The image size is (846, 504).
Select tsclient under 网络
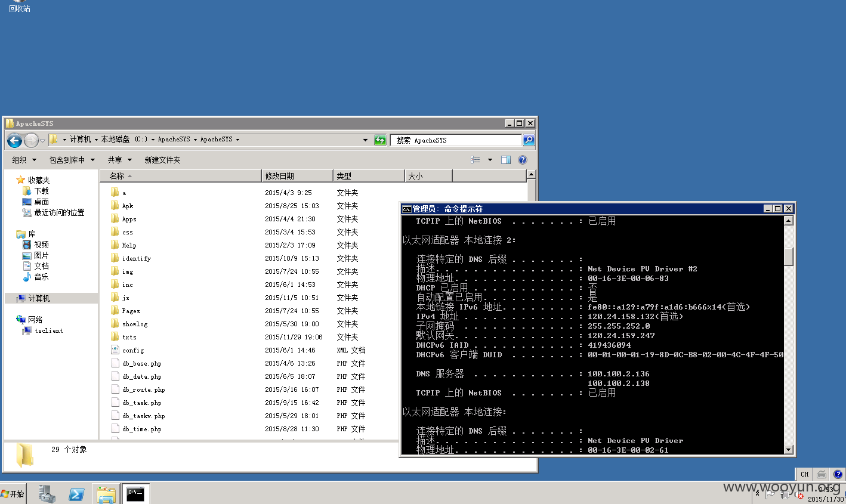[x=48, y=330]
